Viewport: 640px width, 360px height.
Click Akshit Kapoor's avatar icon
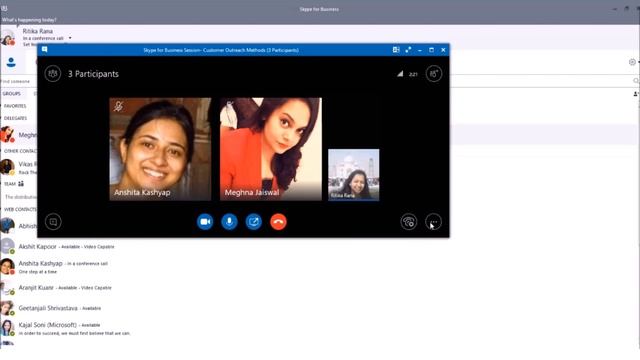(x=7, y=246)
